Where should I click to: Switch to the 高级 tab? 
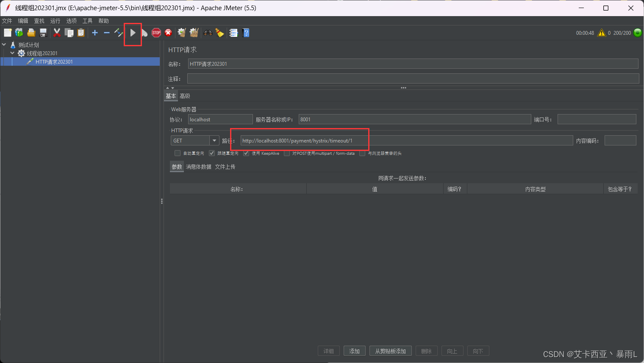click(185, 96)
